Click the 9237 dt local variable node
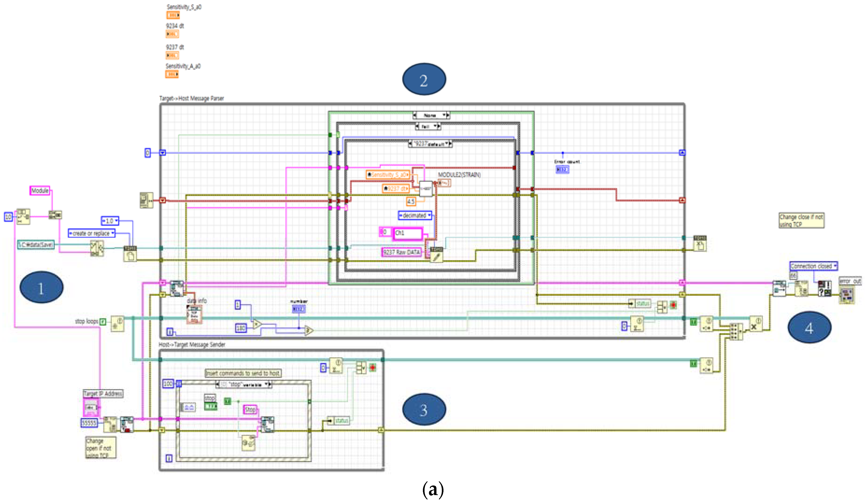 pyautogui.click(x=395, y=188)
